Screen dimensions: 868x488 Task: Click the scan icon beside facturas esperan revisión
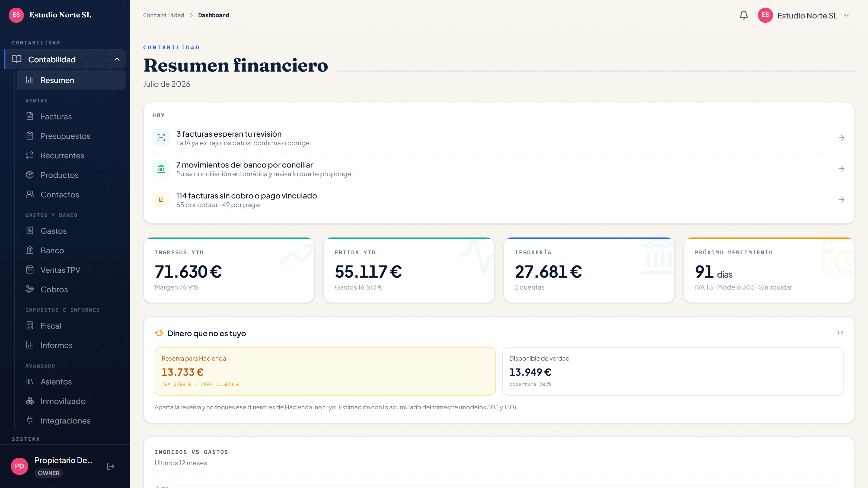pyautogui.click(x=161, y=138)
